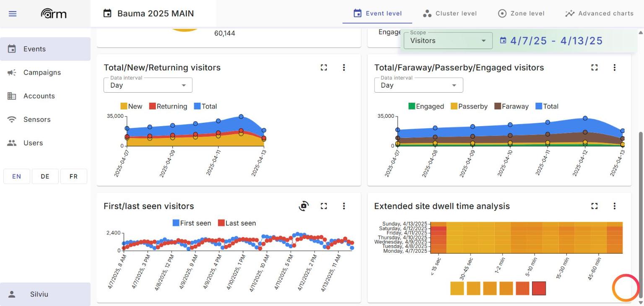
Task: Expand Total/Faraway/Passerby/Engaged chart to fullscreen
Action: pyautogui.click(x=594, y=67)
